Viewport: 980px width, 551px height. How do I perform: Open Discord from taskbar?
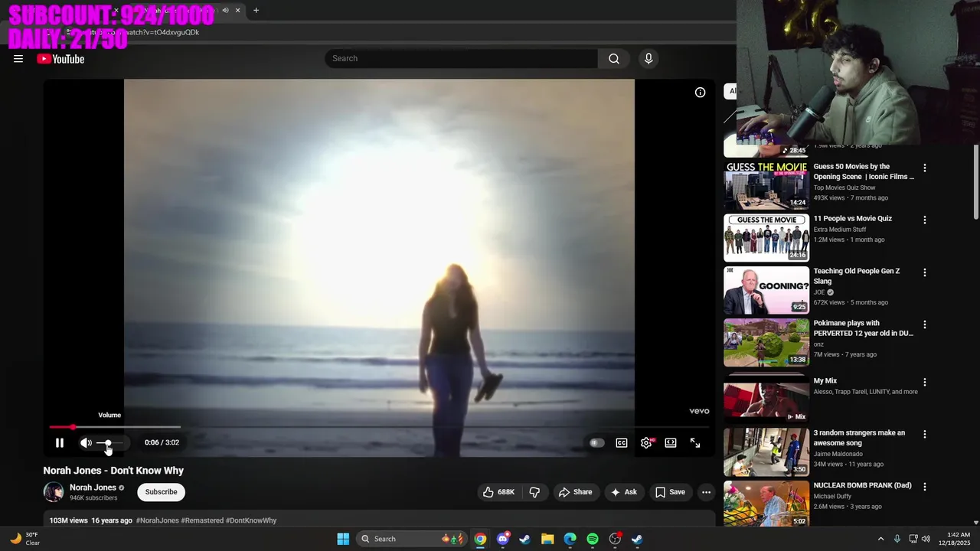point(502,539)
